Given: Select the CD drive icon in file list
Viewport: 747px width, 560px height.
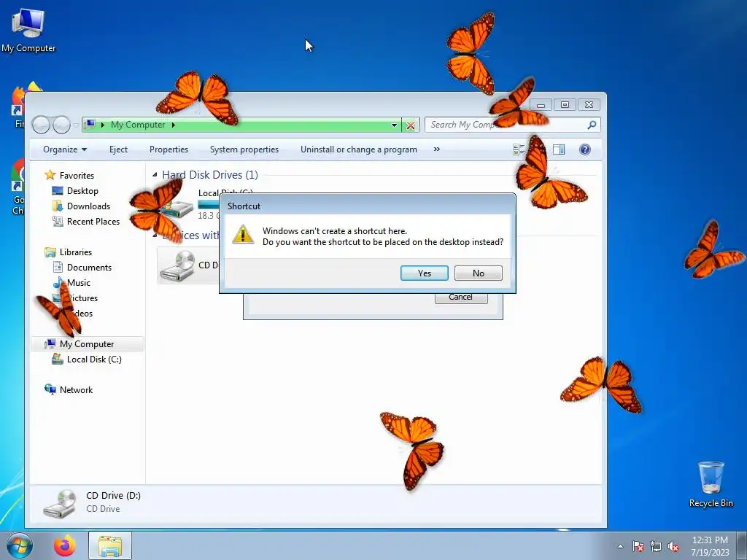Looking at the screenshot, I should [177, 265].
